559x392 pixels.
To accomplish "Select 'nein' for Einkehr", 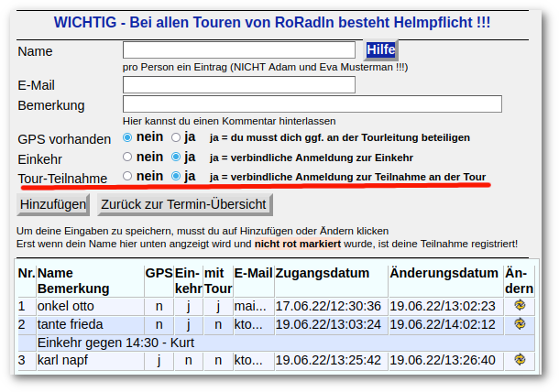I will pos(127,157).
